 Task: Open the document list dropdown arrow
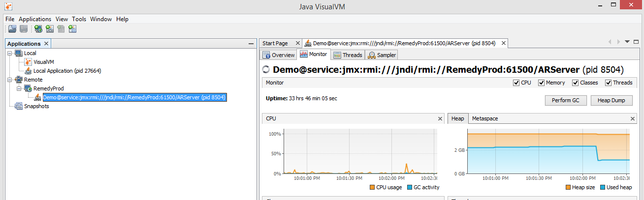(627, 42)
